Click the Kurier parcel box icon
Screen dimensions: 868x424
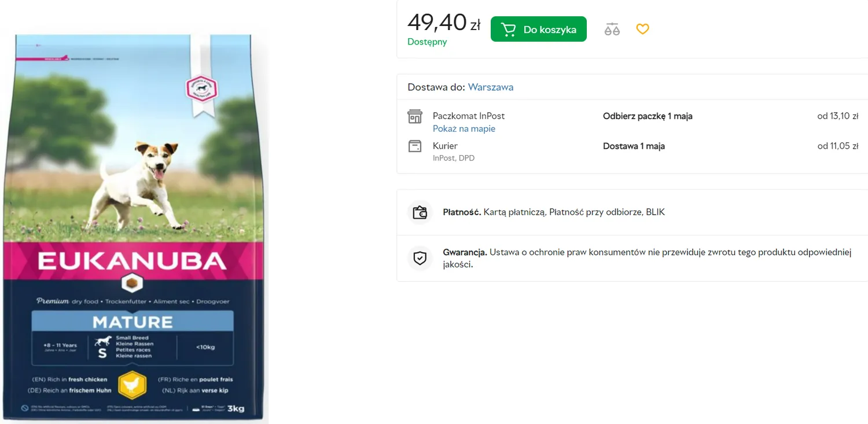coord(415,146)
